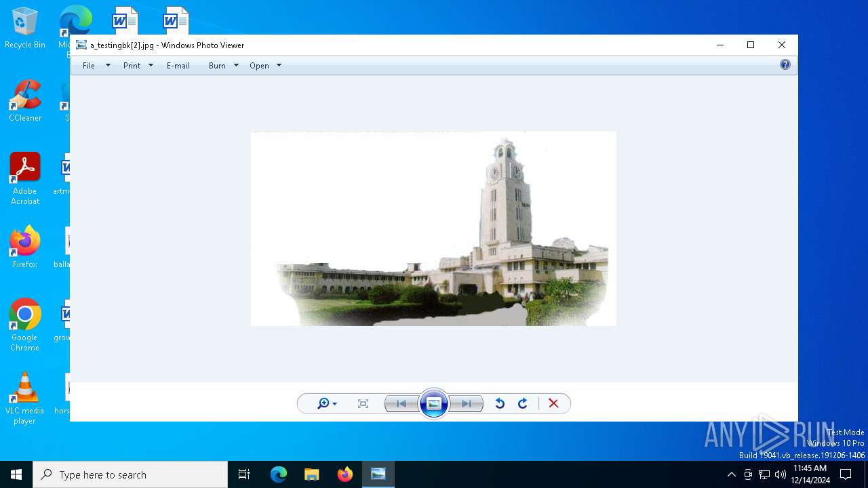Viewport: 868px width, 488px height.
Task: Go to the previous image
Action: pos(401,404)
